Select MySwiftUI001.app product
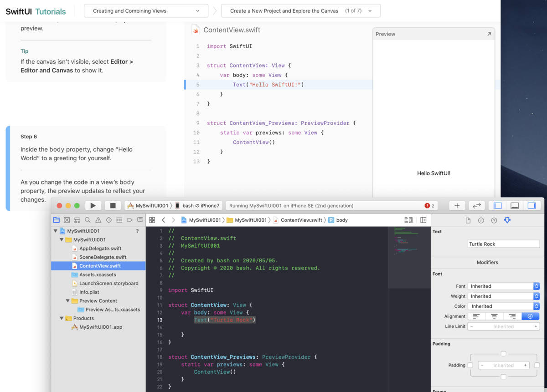This screenshot has height=392, width=547. pyautogui.click(x=101, y=327)
